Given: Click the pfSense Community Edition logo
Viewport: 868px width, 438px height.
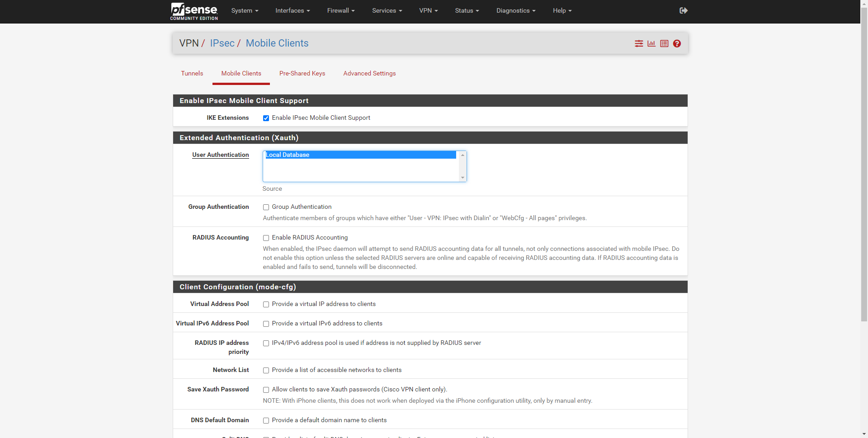Looking at the screenshot, I should [x=194, y=11].
